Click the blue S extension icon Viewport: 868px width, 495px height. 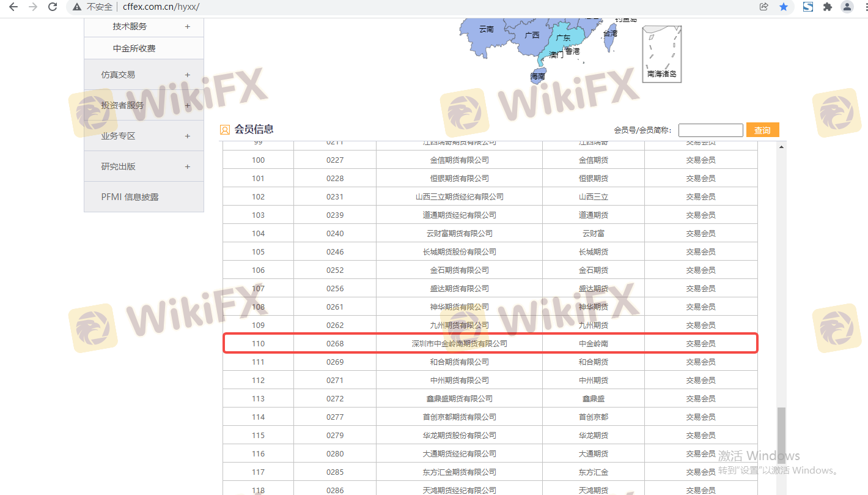808,7
